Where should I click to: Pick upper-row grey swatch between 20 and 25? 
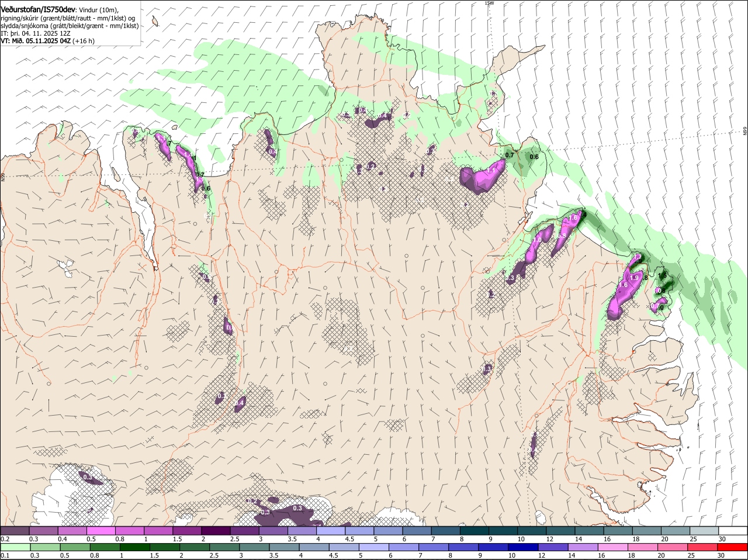click(675, 531)
